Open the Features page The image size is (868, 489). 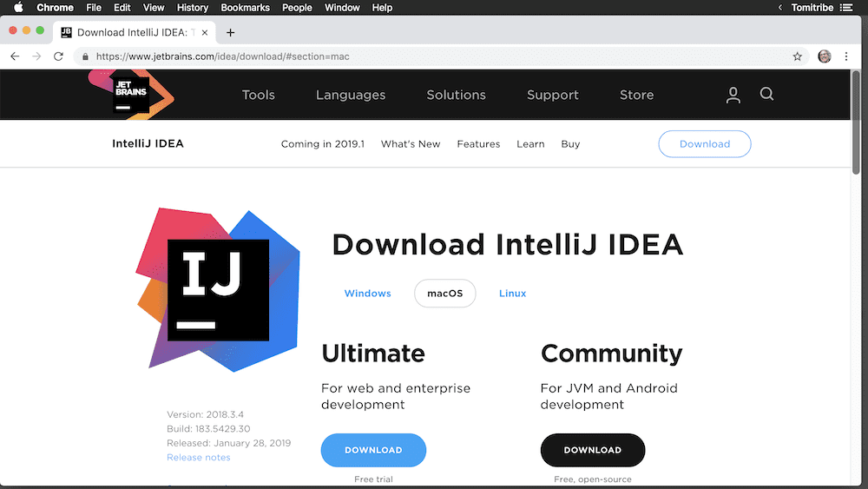tap(479, 144)
